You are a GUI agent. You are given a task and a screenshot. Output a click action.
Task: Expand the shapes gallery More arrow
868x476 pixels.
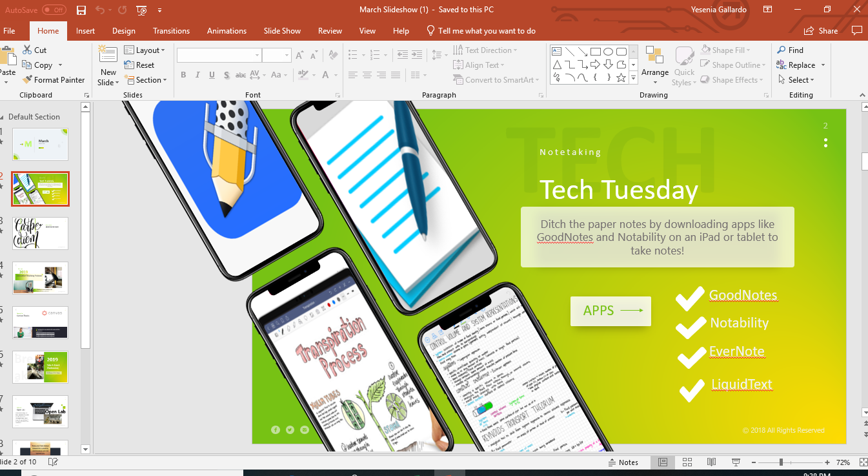tap(634, 78)
